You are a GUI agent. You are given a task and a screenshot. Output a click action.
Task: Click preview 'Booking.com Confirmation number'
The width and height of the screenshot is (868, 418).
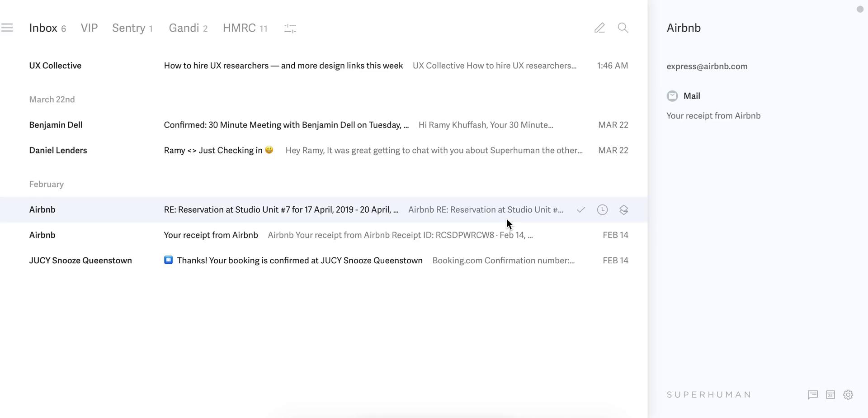(503, 260)
